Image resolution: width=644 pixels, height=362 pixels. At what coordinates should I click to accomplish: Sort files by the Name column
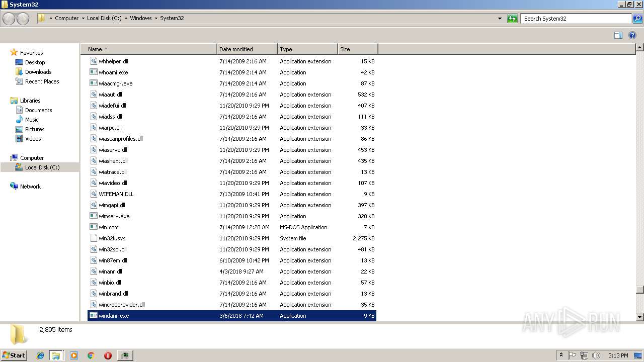pos(148,49)
